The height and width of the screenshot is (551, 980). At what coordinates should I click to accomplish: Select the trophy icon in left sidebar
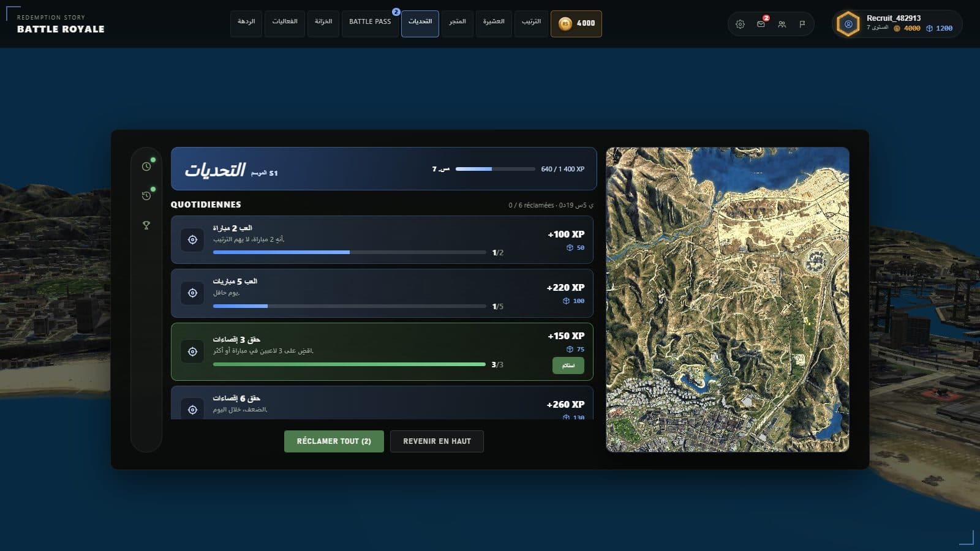tap(146, 225)
